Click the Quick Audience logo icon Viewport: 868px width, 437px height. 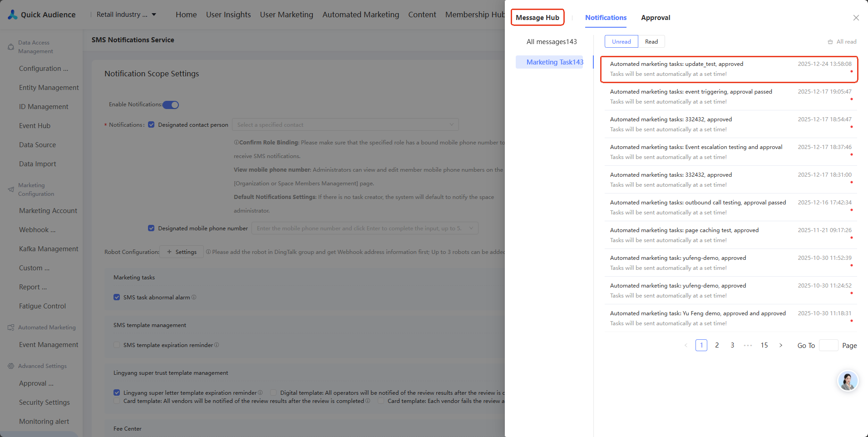coord(13,15)
